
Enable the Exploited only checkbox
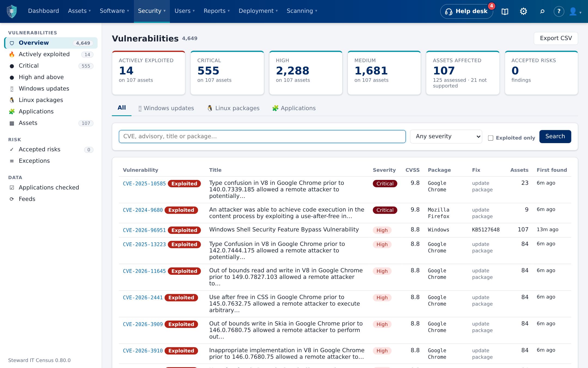click(x=491, y=138)
